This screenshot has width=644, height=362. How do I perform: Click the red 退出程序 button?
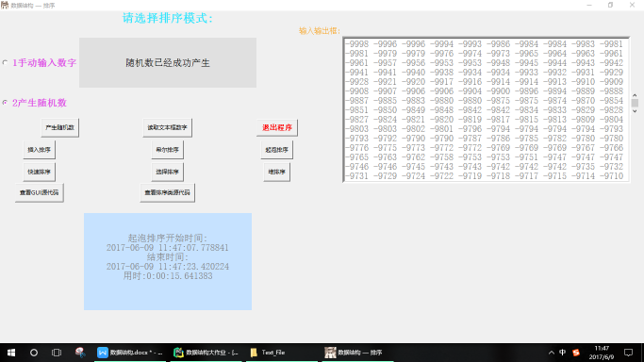point(277,127)
